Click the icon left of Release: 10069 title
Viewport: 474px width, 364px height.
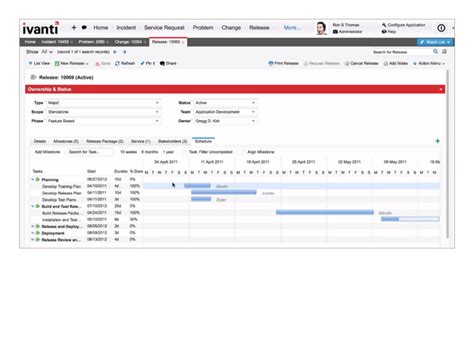coord(33,77)
